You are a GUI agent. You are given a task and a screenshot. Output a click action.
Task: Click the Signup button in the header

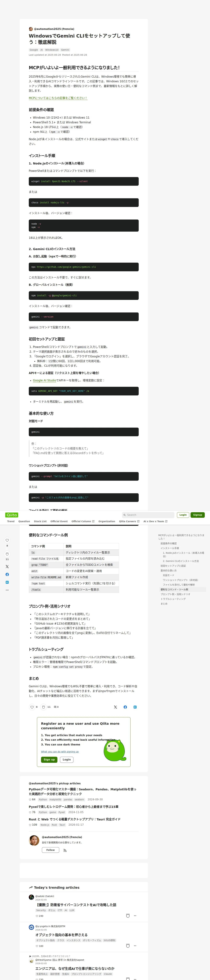[x=197, y=515]
